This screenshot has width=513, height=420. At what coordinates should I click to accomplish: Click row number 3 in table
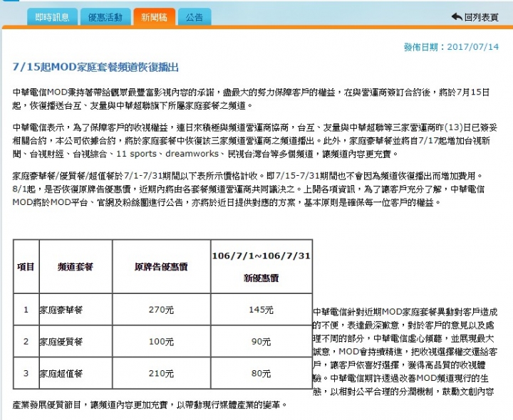pos(26,373)
